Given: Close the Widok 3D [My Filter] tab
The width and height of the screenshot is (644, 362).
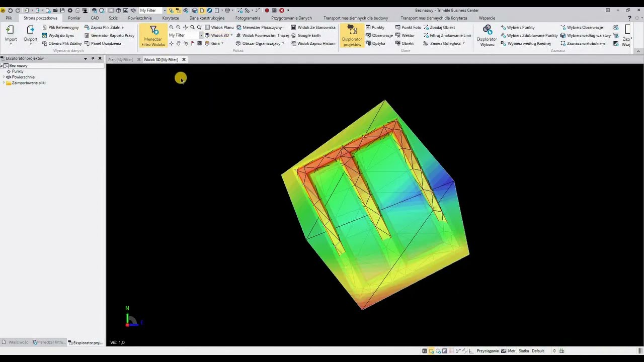Looking at the screenshot, I should tap(184, 60).
